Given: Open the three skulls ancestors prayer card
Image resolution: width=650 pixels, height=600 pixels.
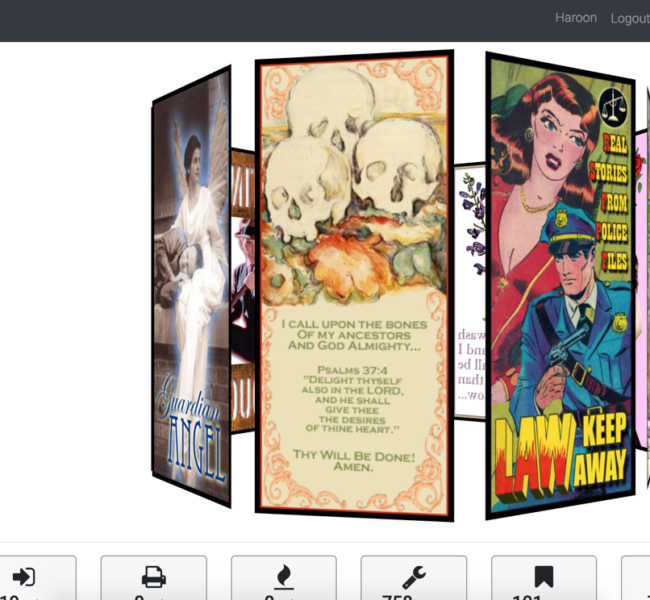Looking at the screenshot, I should click(354, 200).
